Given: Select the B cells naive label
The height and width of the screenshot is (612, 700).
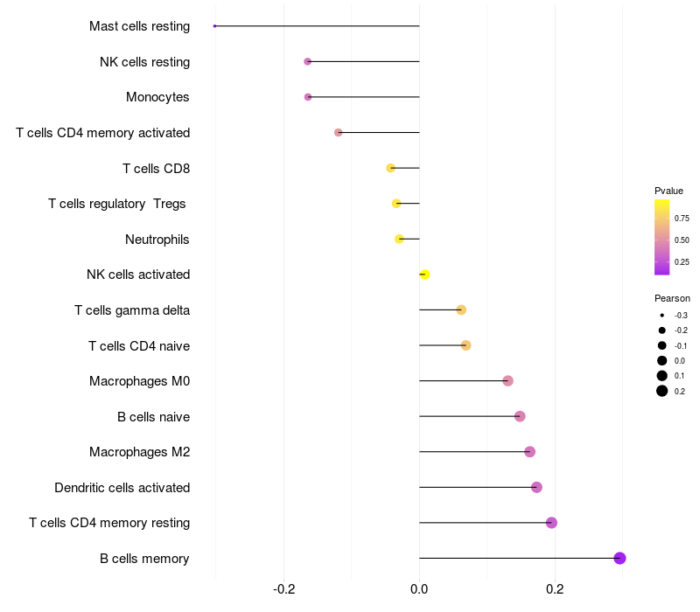Looking at the screenshot, I should [154, 417].
